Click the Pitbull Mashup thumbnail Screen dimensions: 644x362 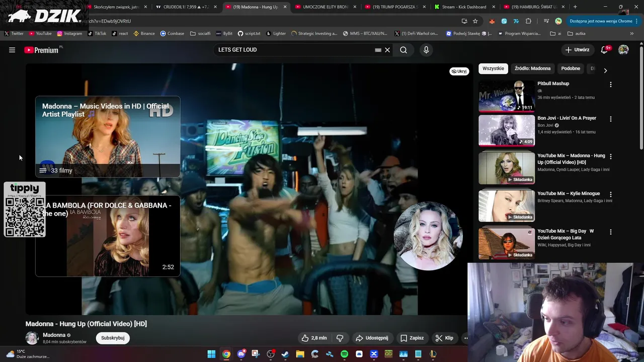pos(506,96)
